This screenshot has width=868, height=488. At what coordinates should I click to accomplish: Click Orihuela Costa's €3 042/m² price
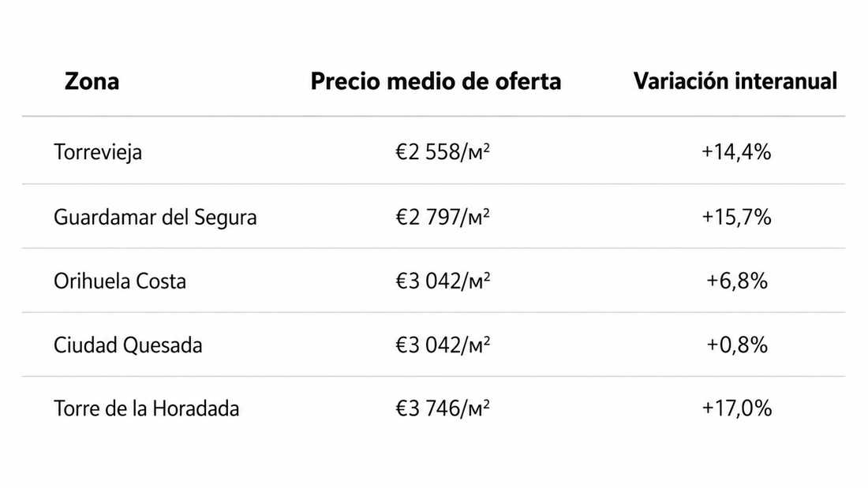pyautogui.click(x=443, y=281)
